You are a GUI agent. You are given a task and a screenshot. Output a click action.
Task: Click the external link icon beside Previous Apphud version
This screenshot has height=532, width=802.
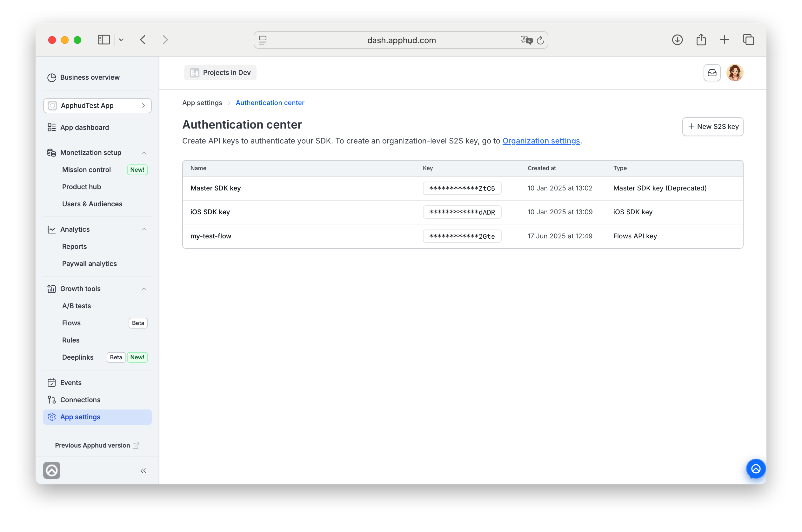(136, 445)
